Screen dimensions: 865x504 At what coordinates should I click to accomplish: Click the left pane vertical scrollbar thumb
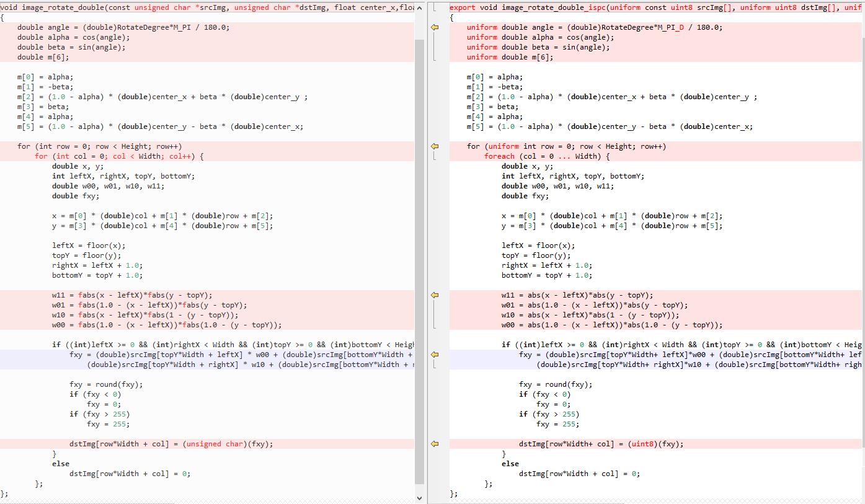419,260
